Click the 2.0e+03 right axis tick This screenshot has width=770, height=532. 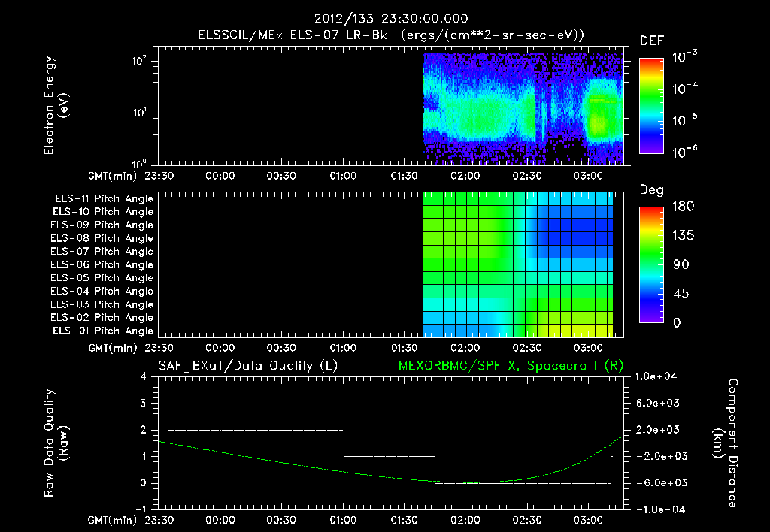[657, 430]
